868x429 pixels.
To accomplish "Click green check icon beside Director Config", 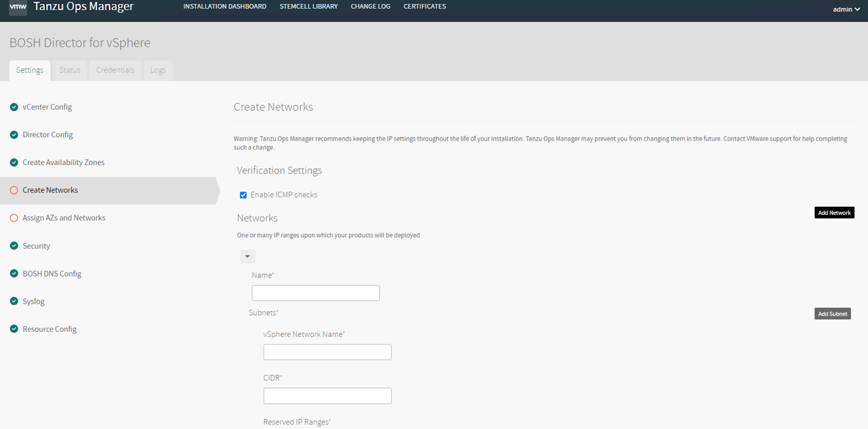I will tap(14, 135).
